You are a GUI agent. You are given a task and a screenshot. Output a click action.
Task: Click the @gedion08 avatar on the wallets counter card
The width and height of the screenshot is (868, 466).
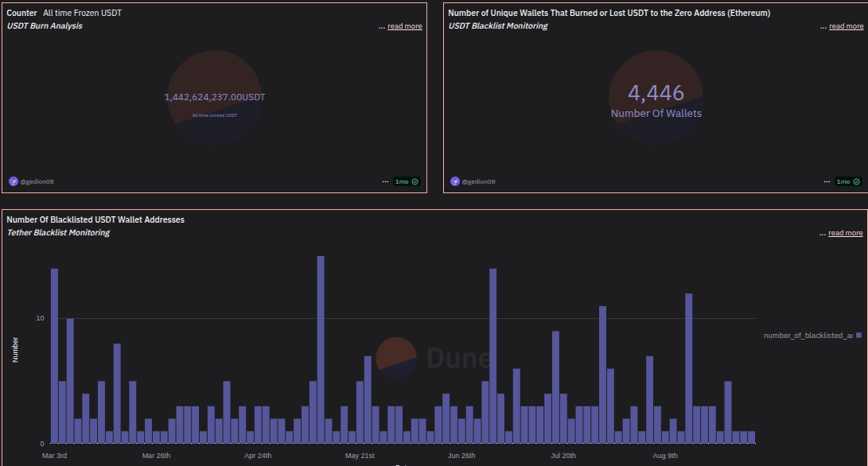[455, 181]
